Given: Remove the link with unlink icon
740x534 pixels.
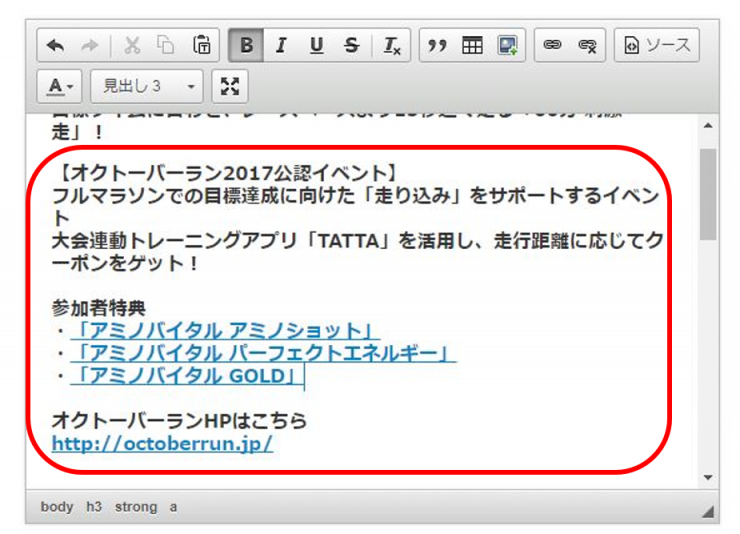Looking at the screenshot, I should click(x=588, y=46).
